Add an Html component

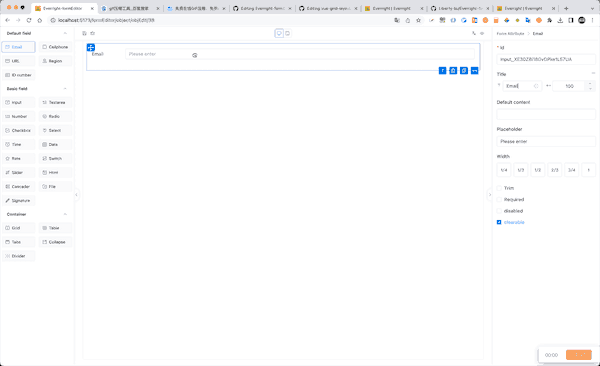click(x=55, y=173)
